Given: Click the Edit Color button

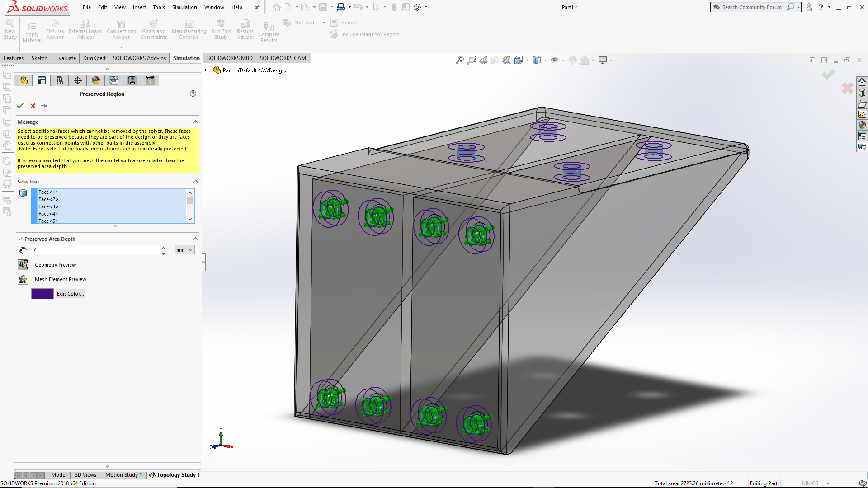Looking at the screenshot, I should coord(70,294).
